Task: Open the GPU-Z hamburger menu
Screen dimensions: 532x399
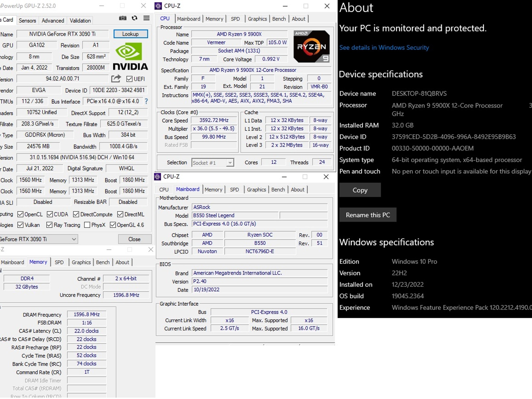Action: pos(147,18)
